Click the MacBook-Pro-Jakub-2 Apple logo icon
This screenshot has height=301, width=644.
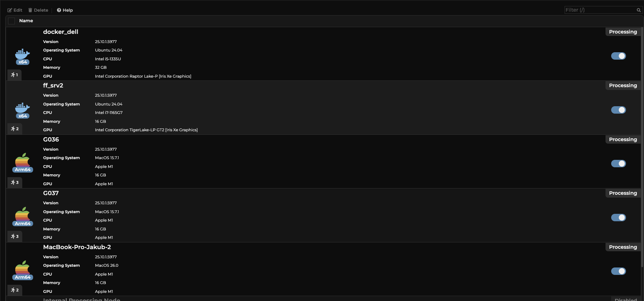(x=22, y=268)
